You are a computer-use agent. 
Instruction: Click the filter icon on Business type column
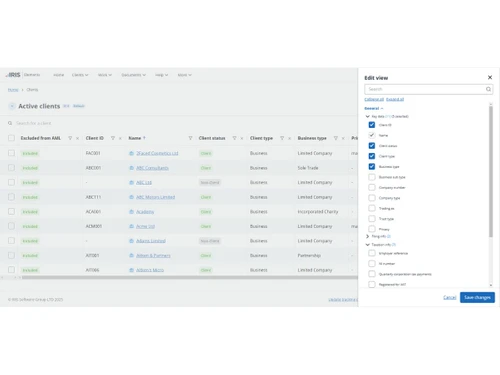click(336, 138)
